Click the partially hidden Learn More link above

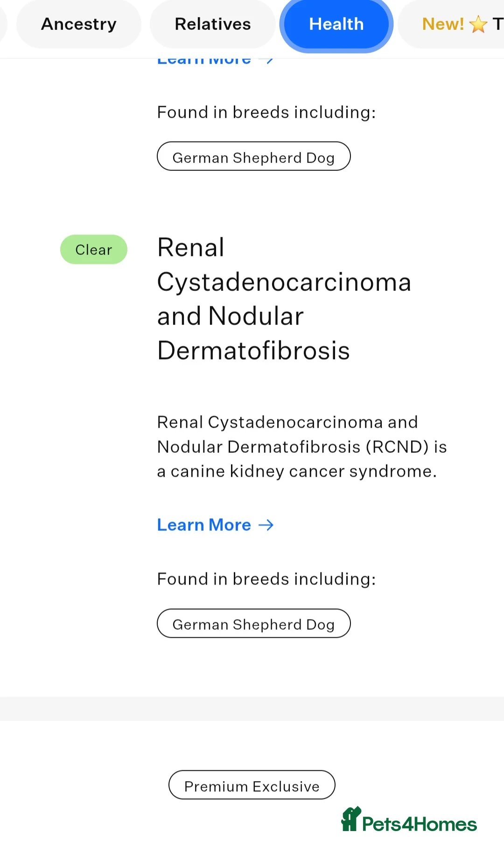(204, 59)
